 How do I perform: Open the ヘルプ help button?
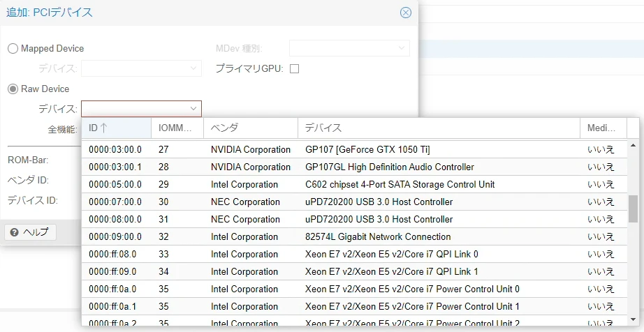[x=31, y=232]
